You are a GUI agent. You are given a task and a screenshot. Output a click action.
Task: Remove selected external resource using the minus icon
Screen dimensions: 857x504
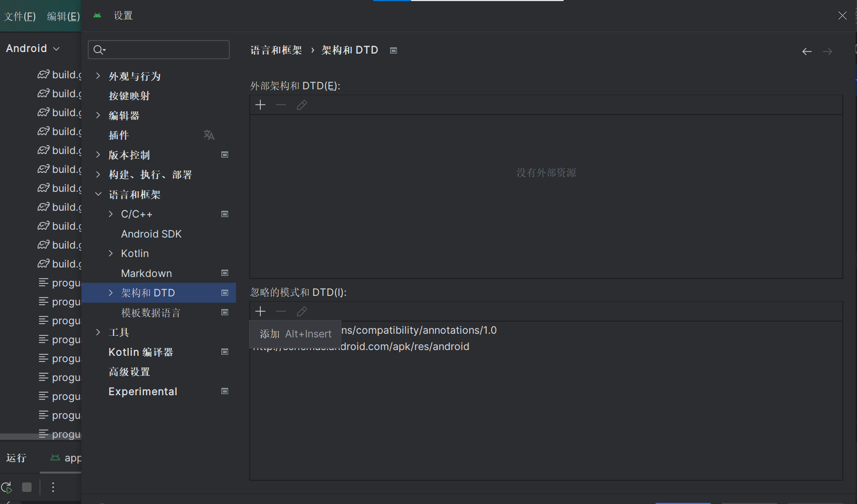(x=281, y=105)
